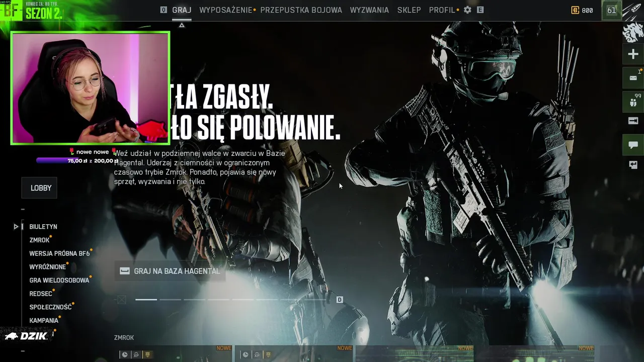Click the donation goal bar 75,00 zł z 200,00 zł

tap(77, 161)
